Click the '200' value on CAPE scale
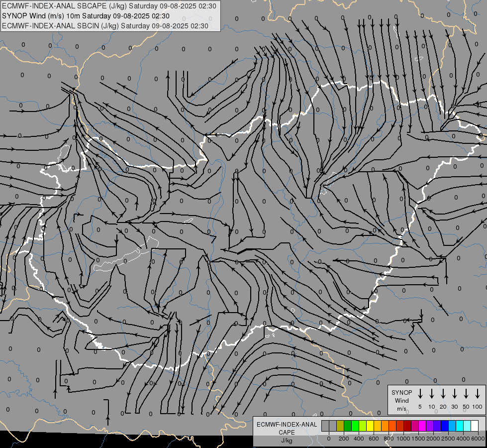This screenshot has height=448, width=487. point(344,439)
